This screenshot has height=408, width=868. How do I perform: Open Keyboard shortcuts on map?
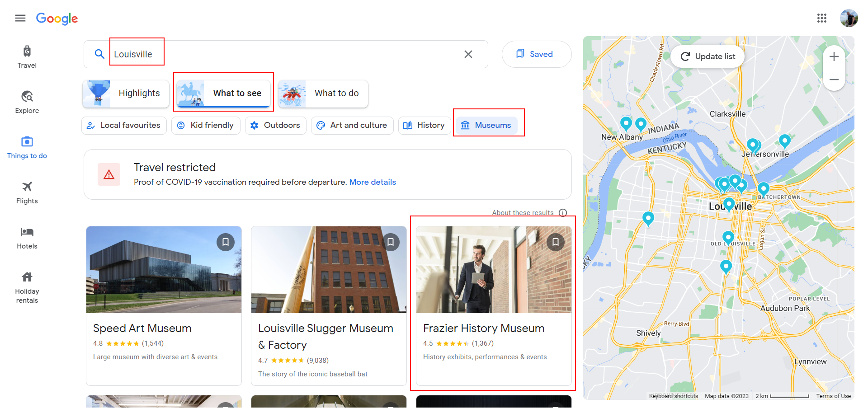point(674,396)
